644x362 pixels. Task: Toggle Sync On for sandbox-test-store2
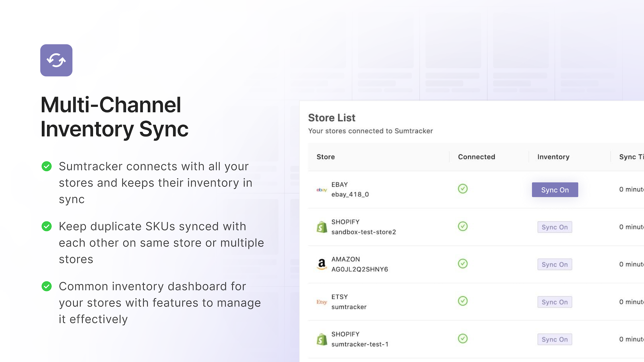pos(555,227)
